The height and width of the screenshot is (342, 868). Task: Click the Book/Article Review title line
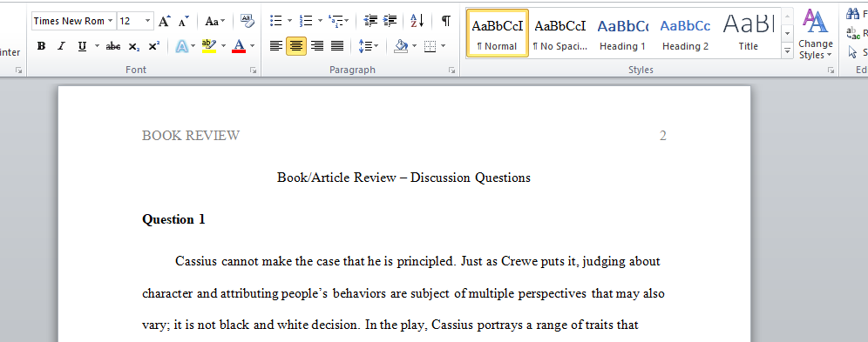tap(403, 178)
